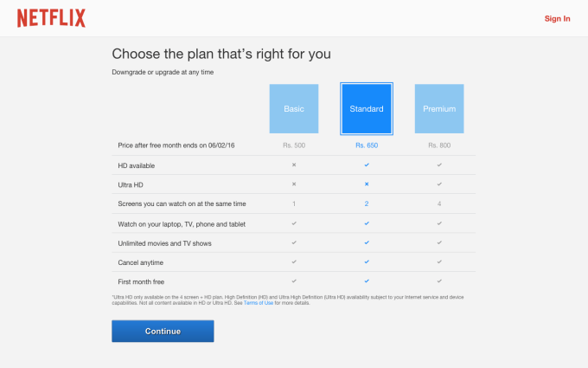Select the Basic plan tile
This screenshot has height=368, width=588.
click(294, 108)
